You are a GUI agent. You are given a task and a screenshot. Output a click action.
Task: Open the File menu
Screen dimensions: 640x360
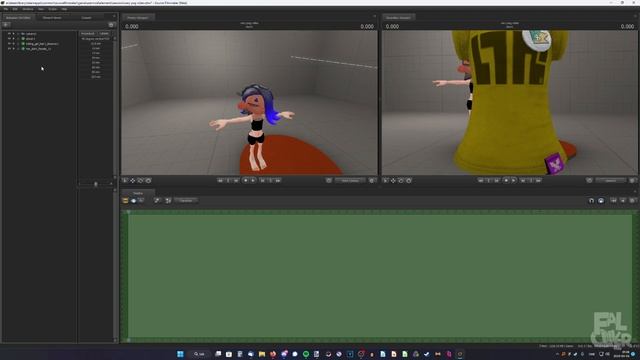[6, 9]
